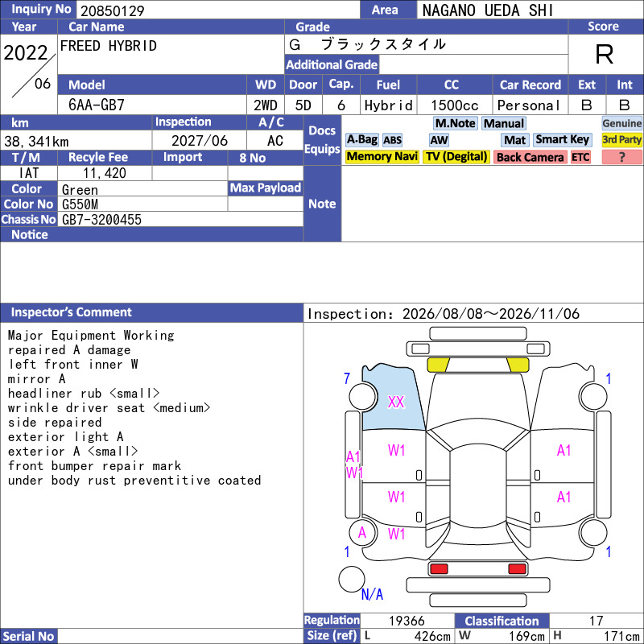
Task: Click the red question mark badge
Action: 621,157
